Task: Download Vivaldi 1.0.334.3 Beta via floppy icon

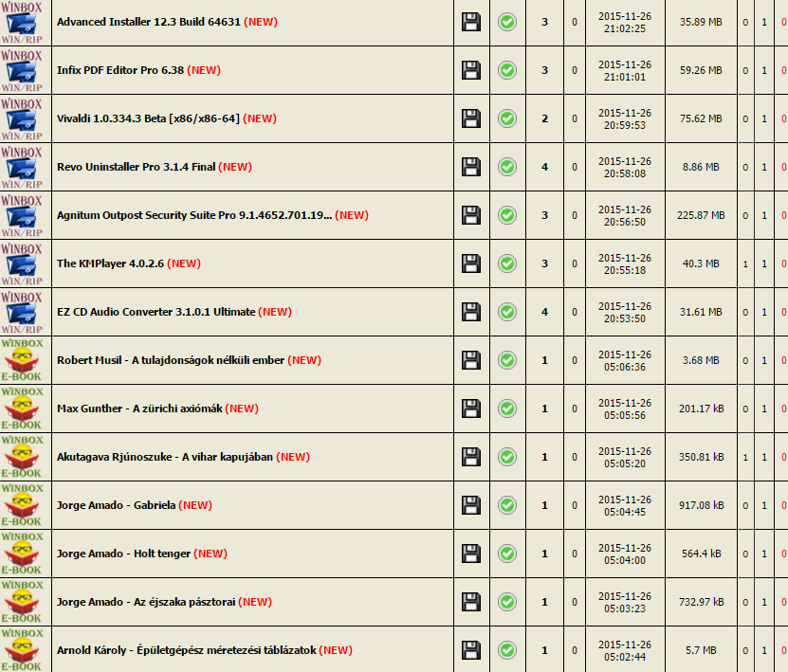Action: click(471, 118)
